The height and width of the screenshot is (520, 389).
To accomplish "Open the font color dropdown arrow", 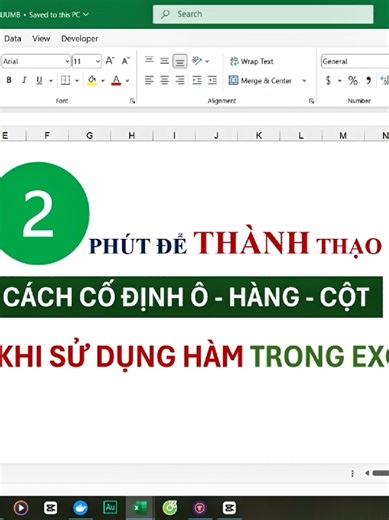I will point(127,81).
